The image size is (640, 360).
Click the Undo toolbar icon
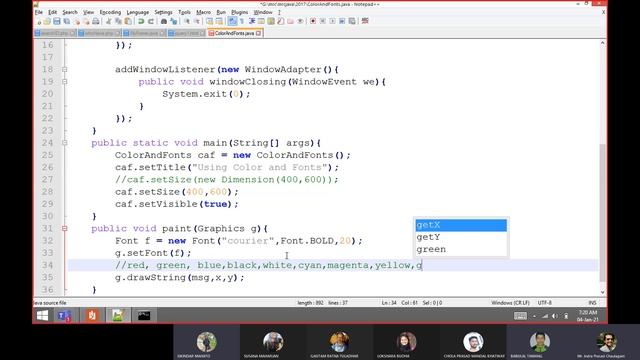pyautogui.click(x=140, y=21)
